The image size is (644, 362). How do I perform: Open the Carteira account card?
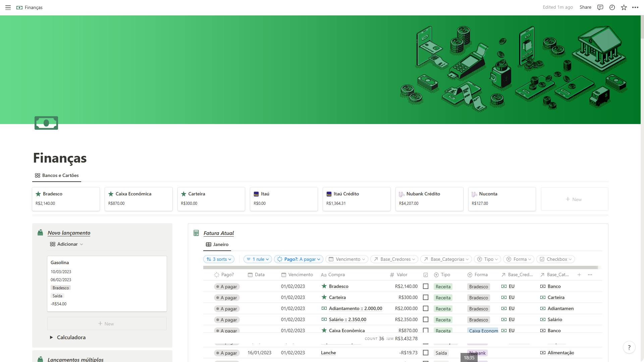pyautogui.click(x=211, y=199)
